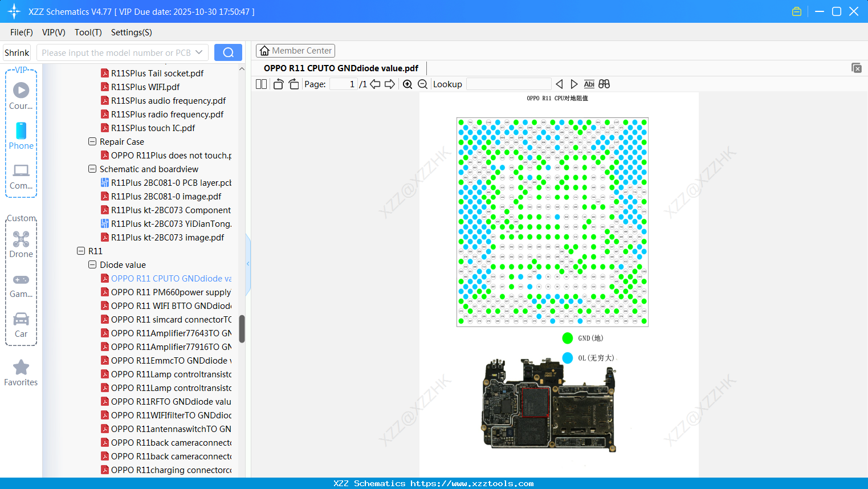Toggle the Abi whole-word match option
This screenshot has width=868, height=489.
coord(589,84)
